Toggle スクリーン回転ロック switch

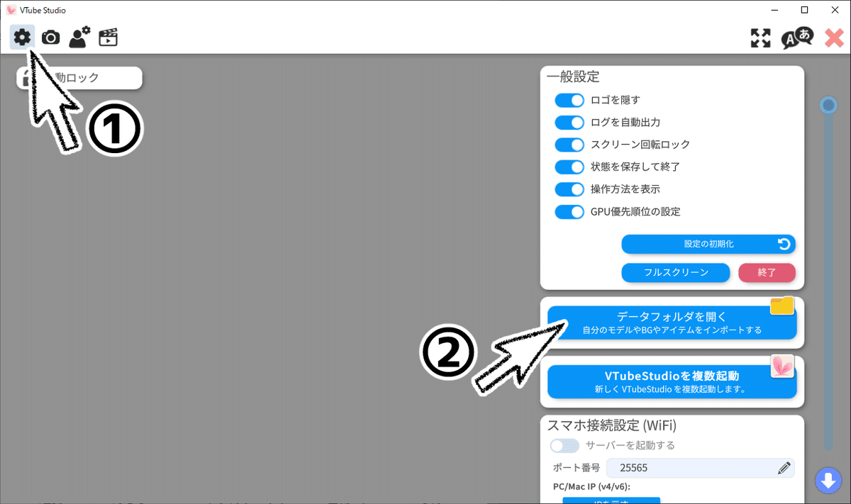coord(569,145)
